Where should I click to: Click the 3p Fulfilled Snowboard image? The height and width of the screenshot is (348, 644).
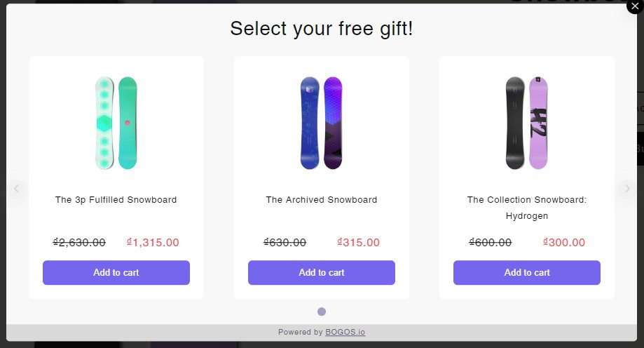pos(116,123)
